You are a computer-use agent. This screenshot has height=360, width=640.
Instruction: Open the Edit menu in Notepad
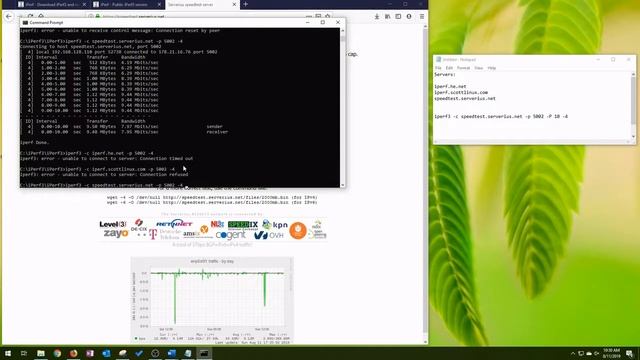pyautogui.click(x=449, y=68)
